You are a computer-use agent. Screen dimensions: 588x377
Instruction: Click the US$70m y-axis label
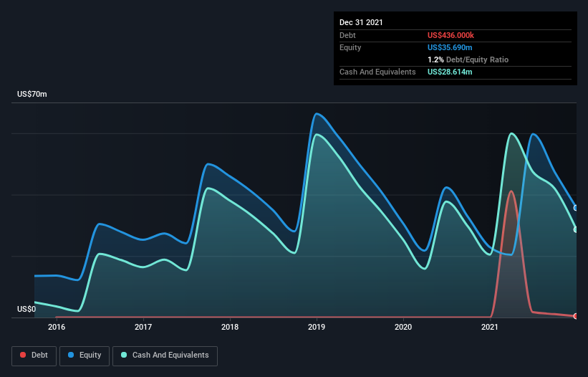32,94
